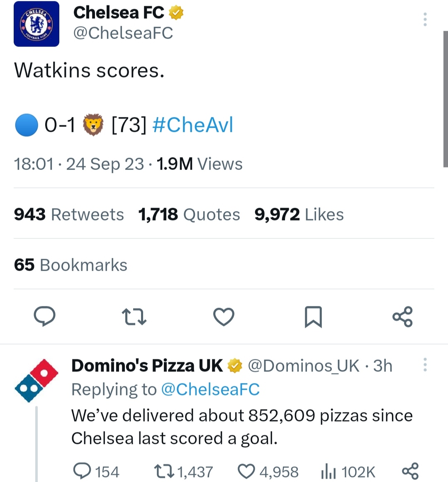The height and width of the screenshot is (482, 448).
Task: Open more options for Domino's reply
Action: (425, 365)
